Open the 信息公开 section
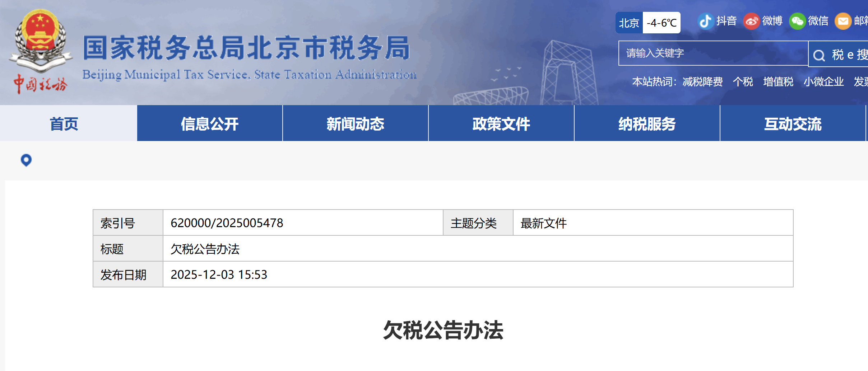Viewport: 868px width, 371px height. (209, 123)
